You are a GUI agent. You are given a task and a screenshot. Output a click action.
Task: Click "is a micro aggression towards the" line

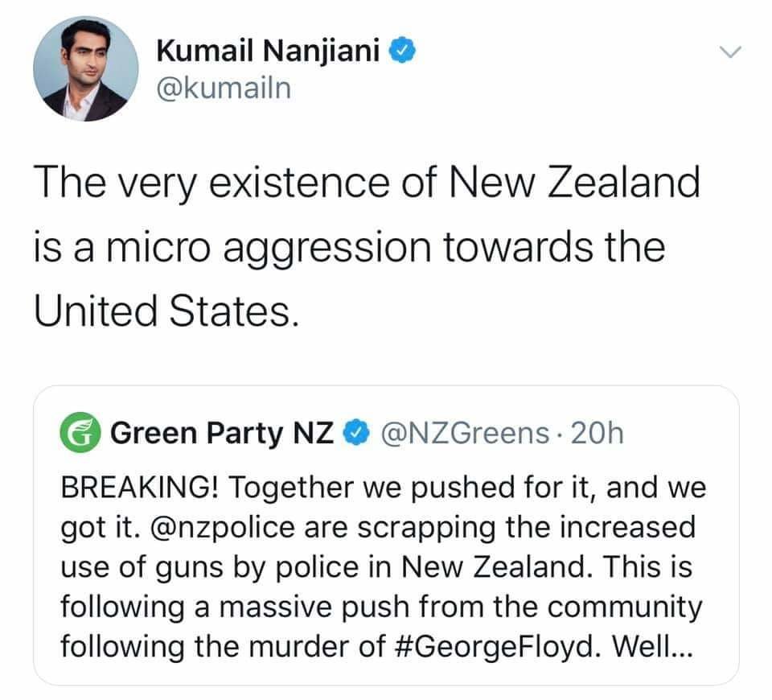coord(350,246)
